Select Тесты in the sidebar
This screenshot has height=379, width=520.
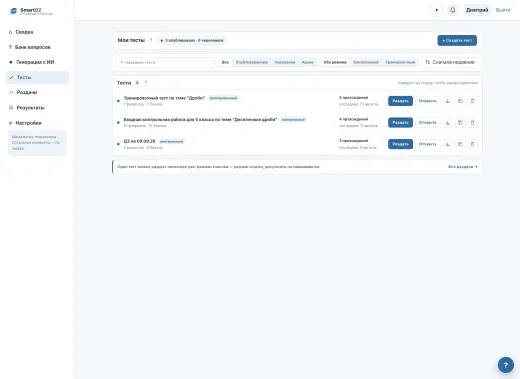pos(37,77)
